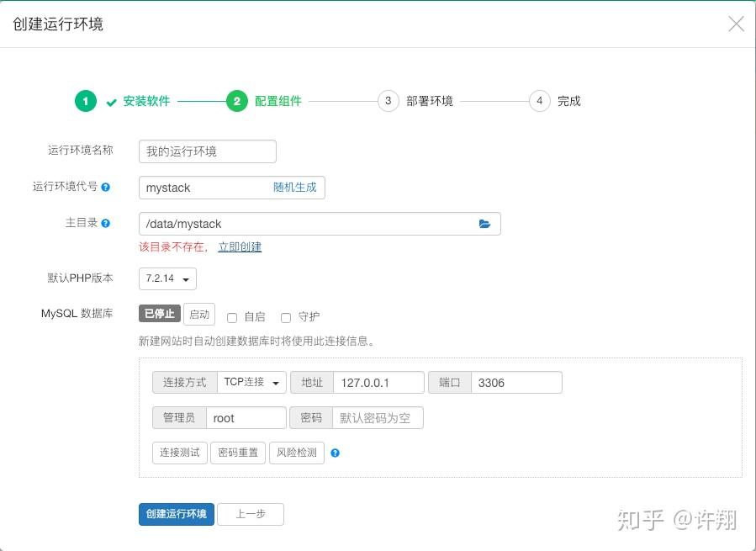The height and width of the screenshot is (551, 756).
Task: Click the folder browse icon in 主目录 field
Action: (484, 224)
